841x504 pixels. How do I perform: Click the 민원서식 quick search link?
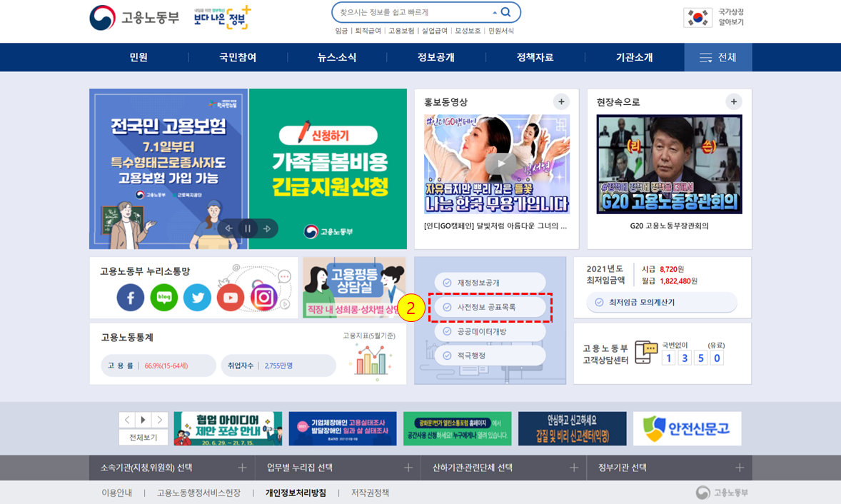[501, 31]
